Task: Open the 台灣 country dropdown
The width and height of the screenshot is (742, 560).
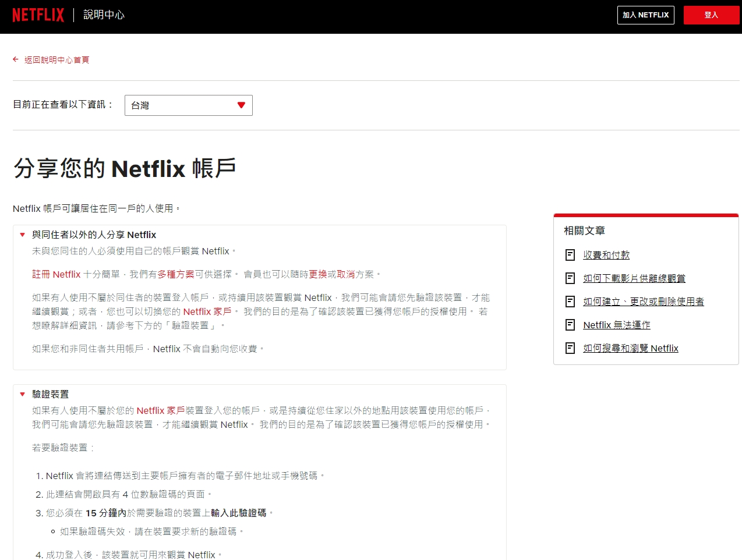Action: 189,105
